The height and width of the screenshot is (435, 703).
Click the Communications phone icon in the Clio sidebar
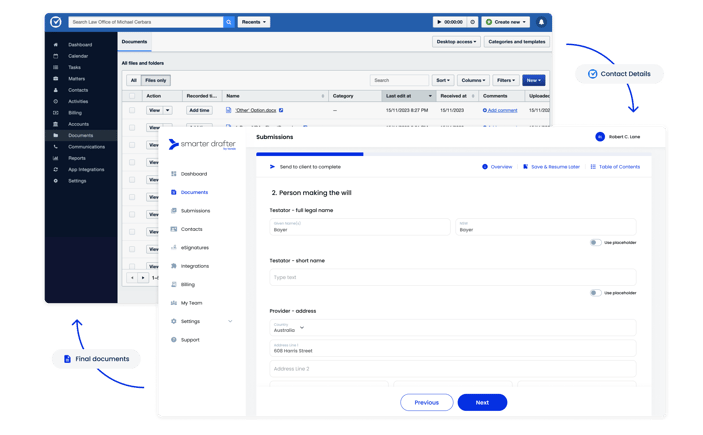tap(56, 147)
